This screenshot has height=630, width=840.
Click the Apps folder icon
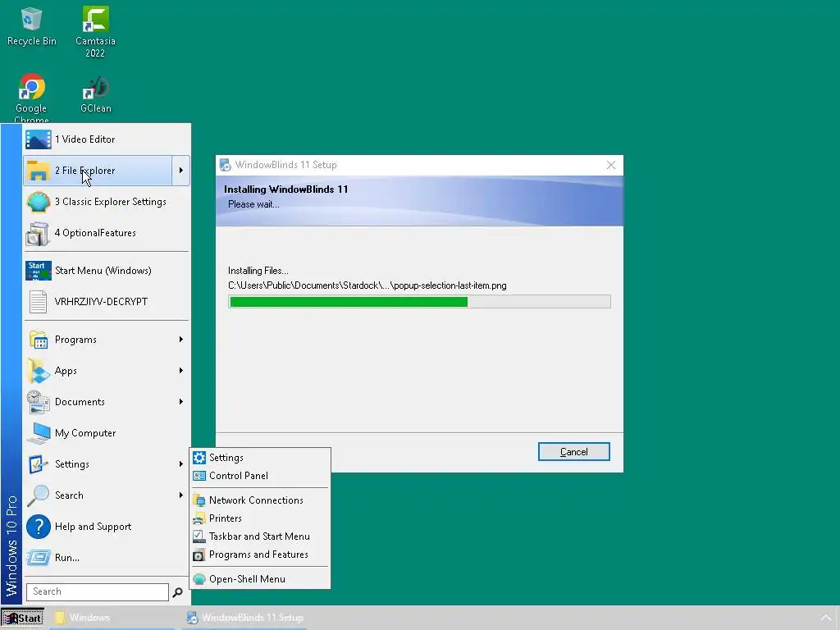point(39,371)
